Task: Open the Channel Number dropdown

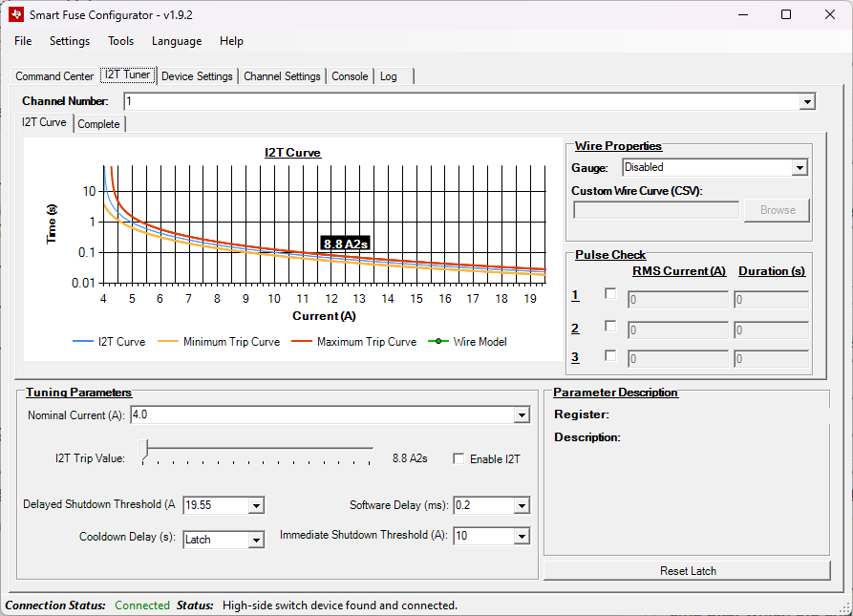Action: click(x=807, y=101)
